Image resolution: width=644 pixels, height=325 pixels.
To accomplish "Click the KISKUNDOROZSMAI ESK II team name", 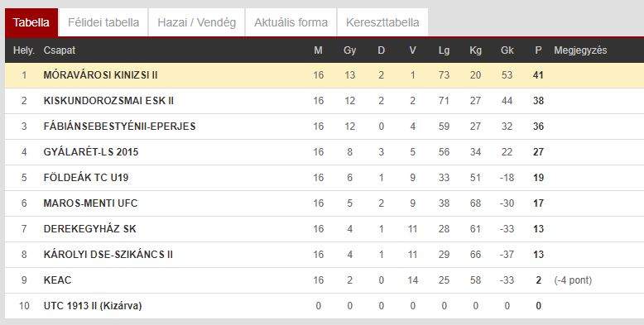I will coord(108,101).
